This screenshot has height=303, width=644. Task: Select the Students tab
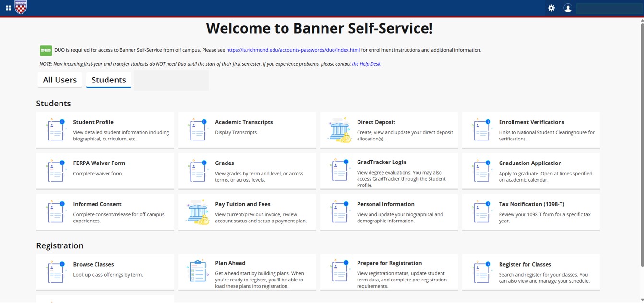pyautogui.click(x=108, y=80)
